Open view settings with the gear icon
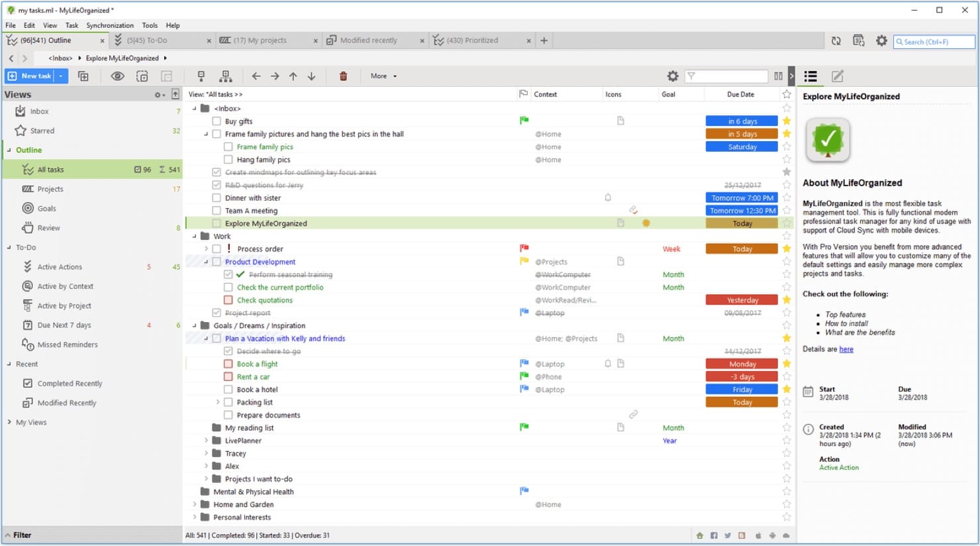 (673, 76)
